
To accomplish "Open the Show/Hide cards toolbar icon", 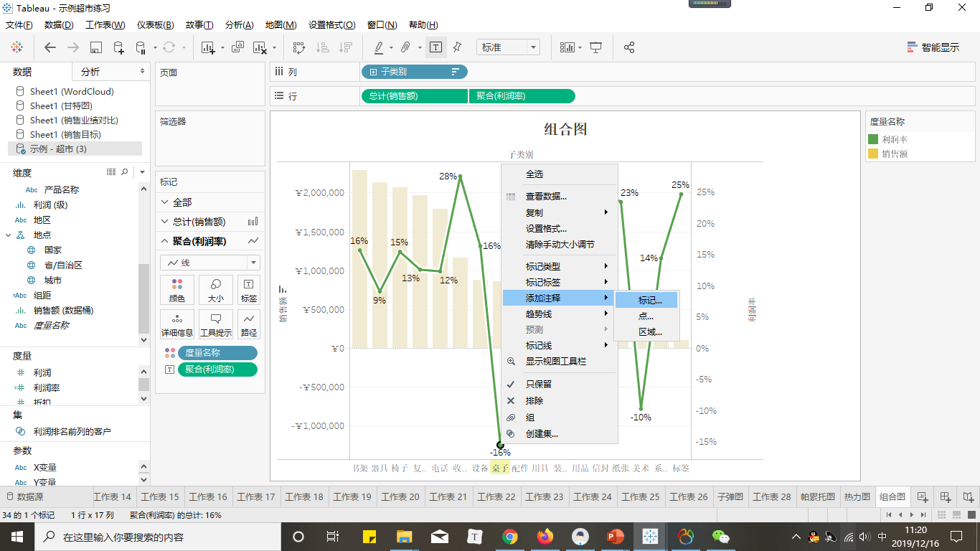I will [568, 47].
